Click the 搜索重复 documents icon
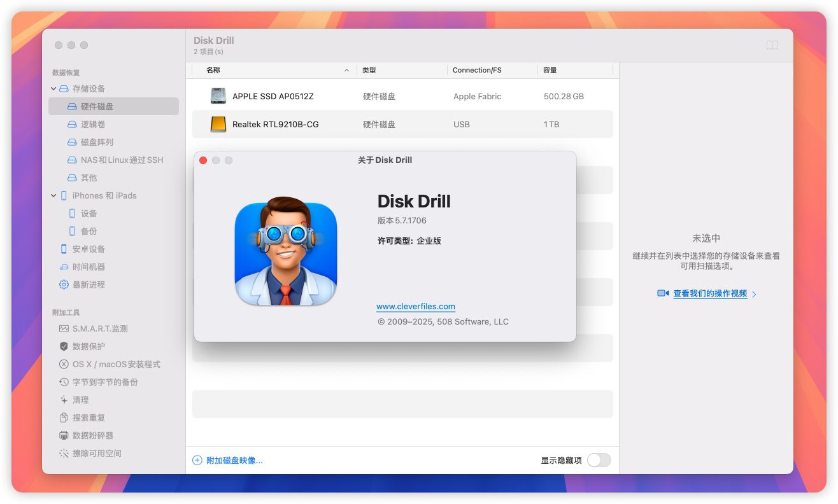 pyautogui.click(x=64, y=417)
